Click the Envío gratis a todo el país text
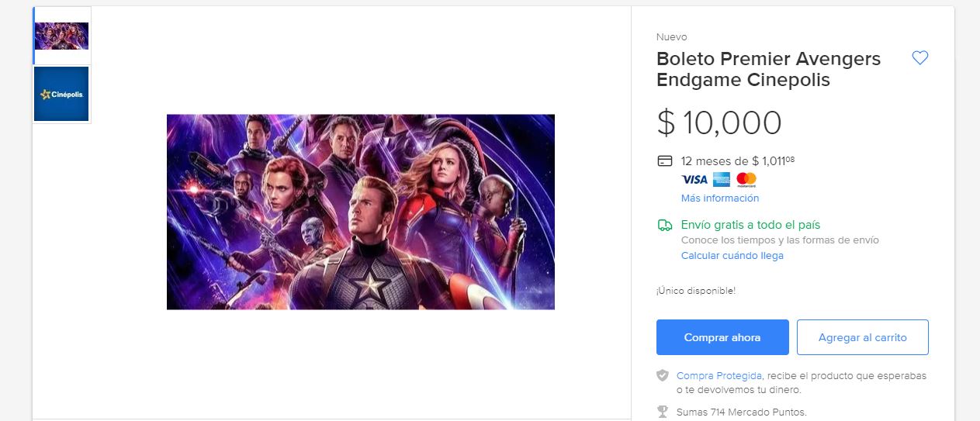The height and width of the screenshot is (421, 980). (750, 225)
